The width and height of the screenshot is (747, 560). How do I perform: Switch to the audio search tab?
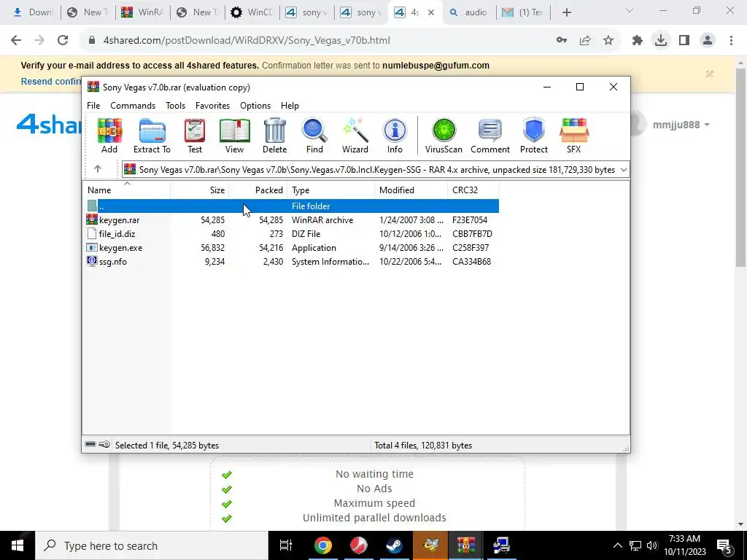(470, 12)
